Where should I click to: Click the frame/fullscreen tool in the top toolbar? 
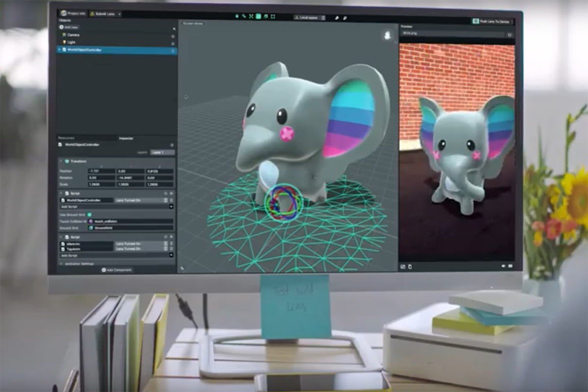coord(273,16)
